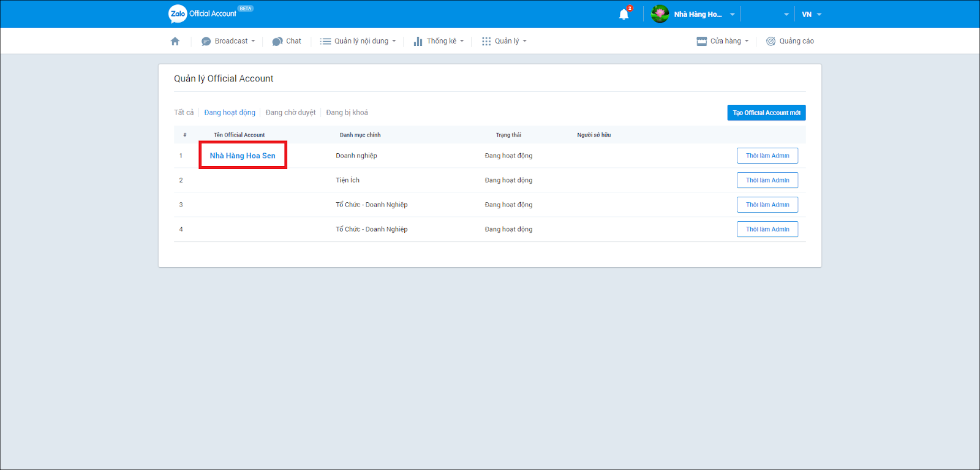Click the Người sở hữu column header
980x470 pixels.
[x=594, y=135]
